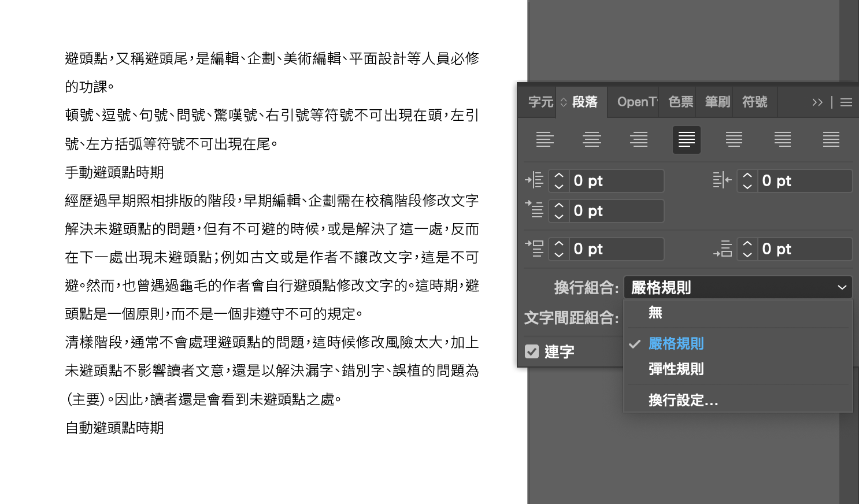Select justify with last line centered icon
859x504 pixels.
(x=734, y=139)
